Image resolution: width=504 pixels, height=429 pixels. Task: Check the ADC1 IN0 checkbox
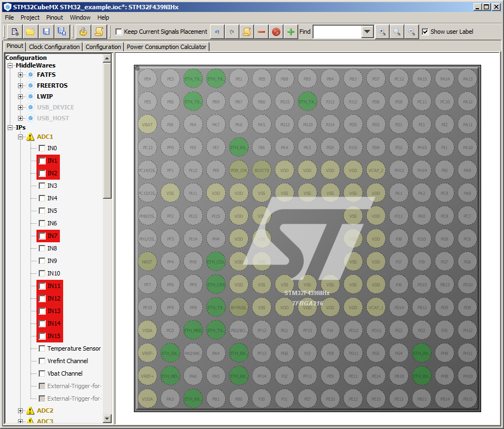pyautogui.click(x=42, y=148)
